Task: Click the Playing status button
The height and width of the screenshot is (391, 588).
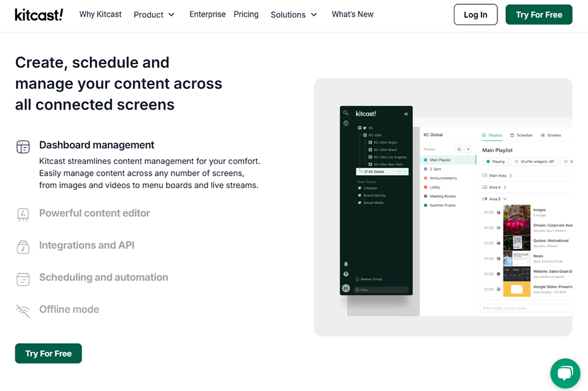Action: point(496,162)
